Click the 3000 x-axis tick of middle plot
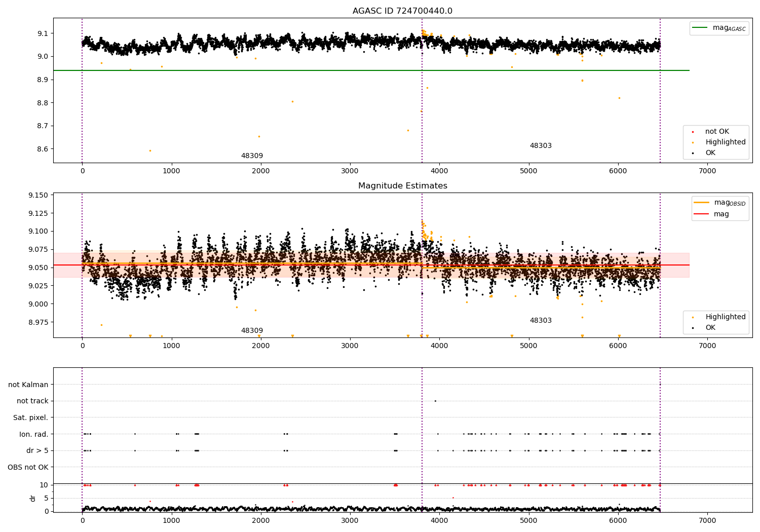This screenshot has width=760, height=532. tap(350, 346)
